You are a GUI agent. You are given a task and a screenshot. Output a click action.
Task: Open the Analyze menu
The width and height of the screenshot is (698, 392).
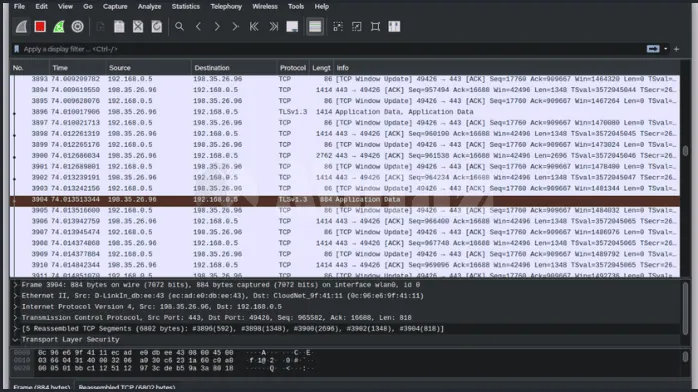pos(149,6)
